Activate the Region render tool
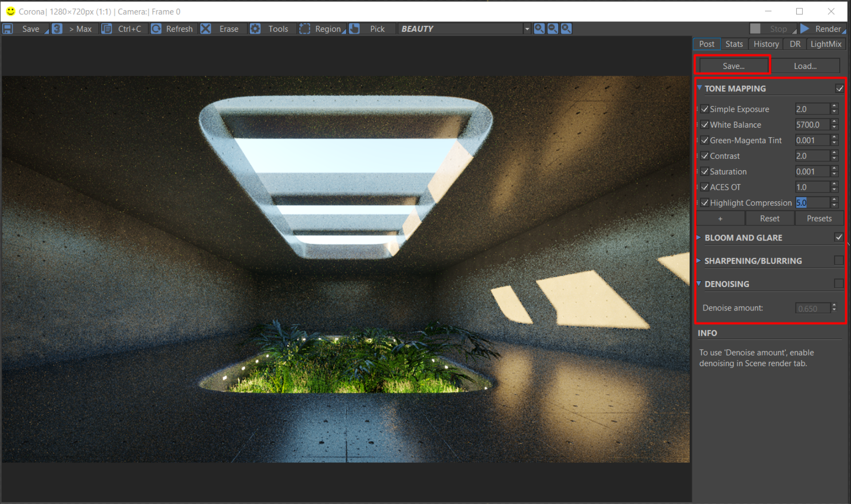Viewport: 851px width, 504px height. tap(305, 28)
